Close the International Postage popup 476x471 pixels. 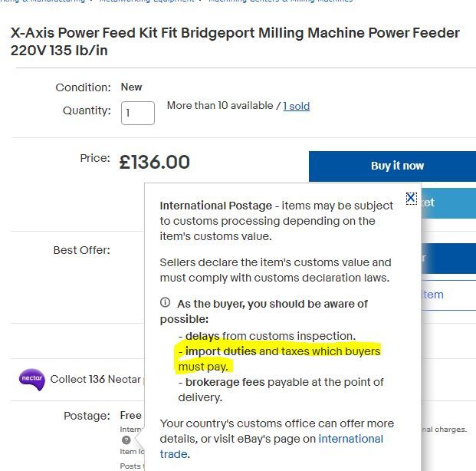tap(411, 199)
